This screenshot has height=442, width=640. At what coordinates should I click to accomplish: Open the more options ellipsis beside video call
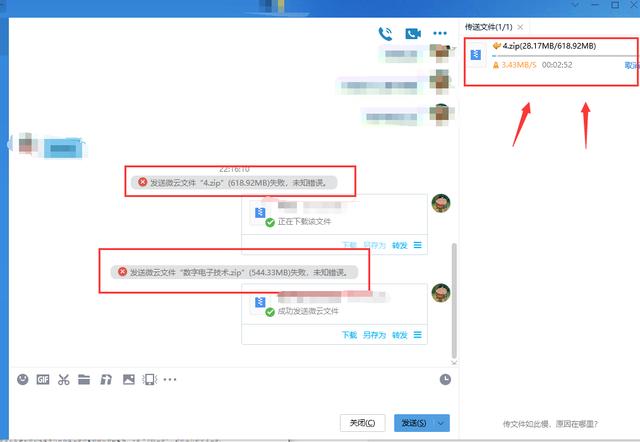click(x=440, y=33)
